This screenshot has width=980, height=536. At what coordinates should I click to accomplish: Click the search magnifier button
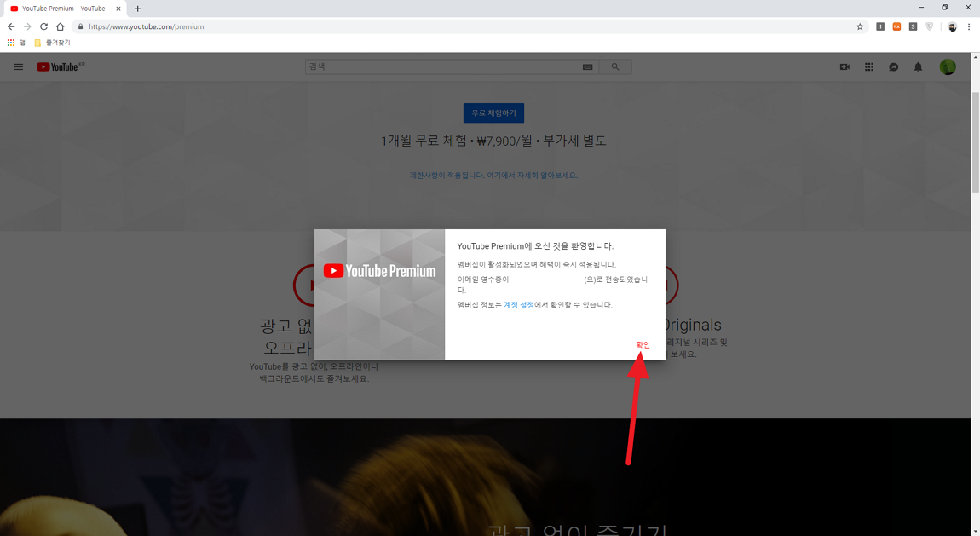coord(615,66)
